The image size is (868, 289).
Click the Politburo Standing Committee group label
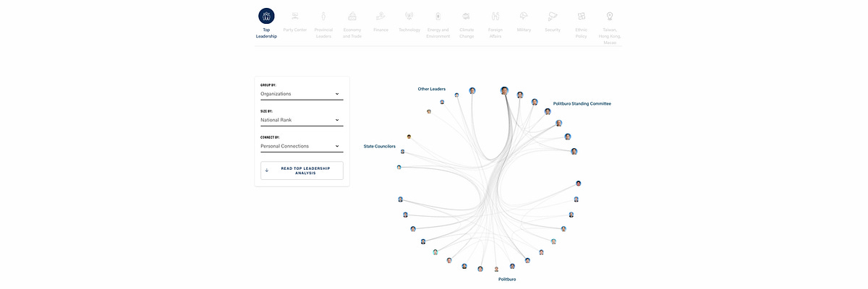(582, 103)
